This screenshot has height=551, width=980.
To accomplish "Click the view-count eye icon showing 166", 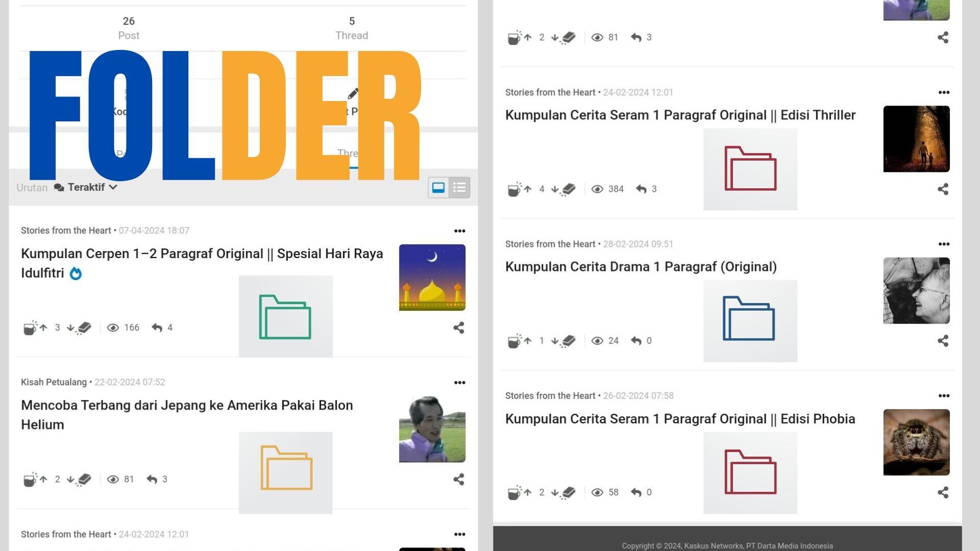I will point(113,328).
